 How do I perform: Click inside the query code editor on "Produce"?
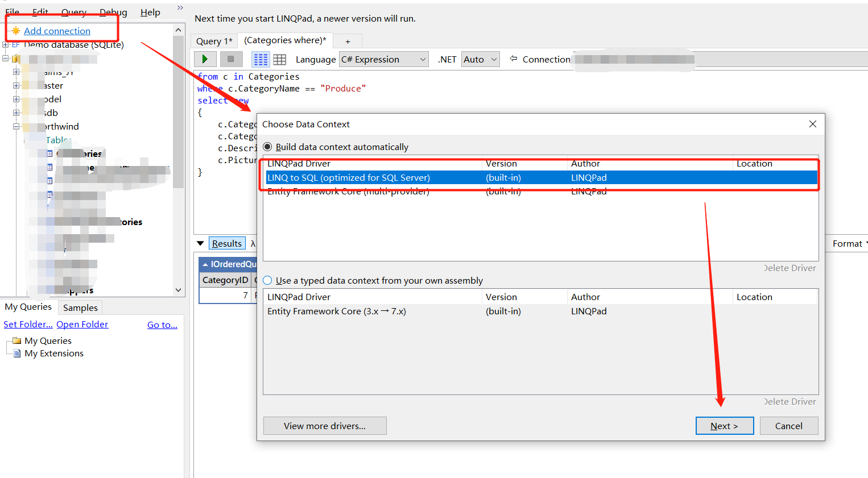click(x=343, y=88)
